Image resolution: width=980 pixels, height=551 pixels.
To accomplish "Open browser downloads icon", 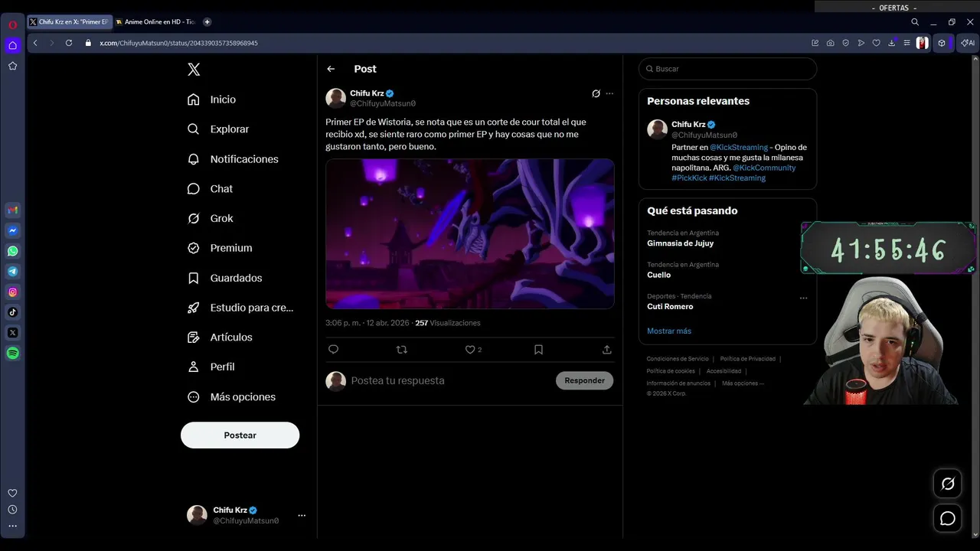I will 891,43.
